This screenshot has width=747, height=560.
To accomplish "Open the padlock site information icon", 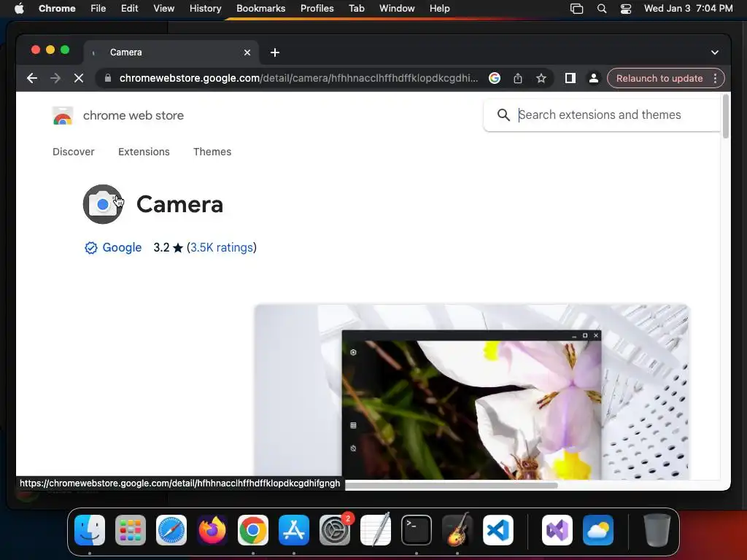I will [x=108, y=78].
